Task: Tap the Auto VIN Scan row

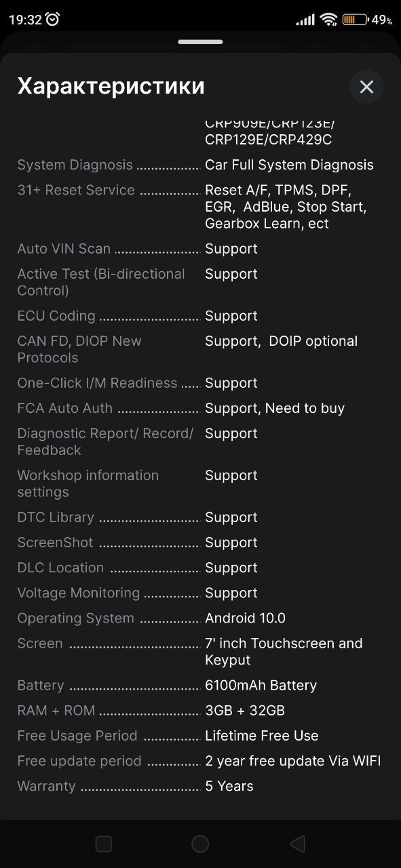Action: pyautogui.click(x=200, y=249)
